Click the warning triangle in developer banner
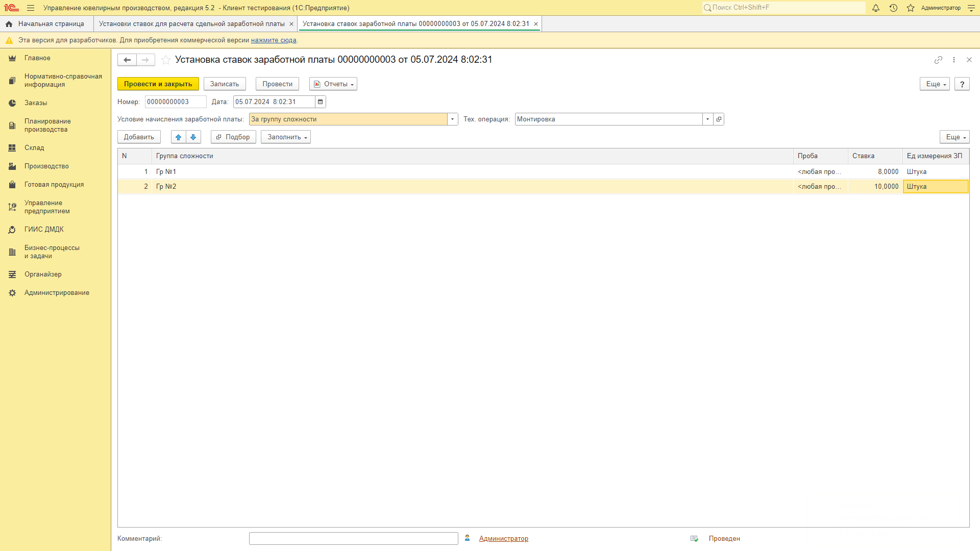980x551 pixels. coord(9,40)
